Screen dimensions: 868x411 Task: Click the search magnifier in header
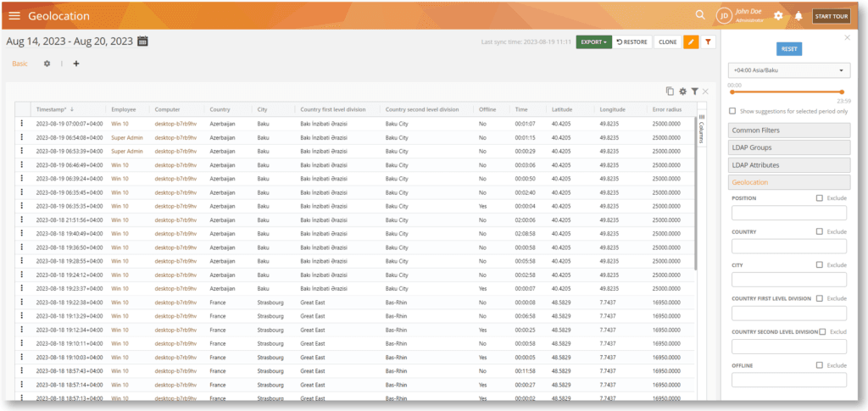click(700, 15)
